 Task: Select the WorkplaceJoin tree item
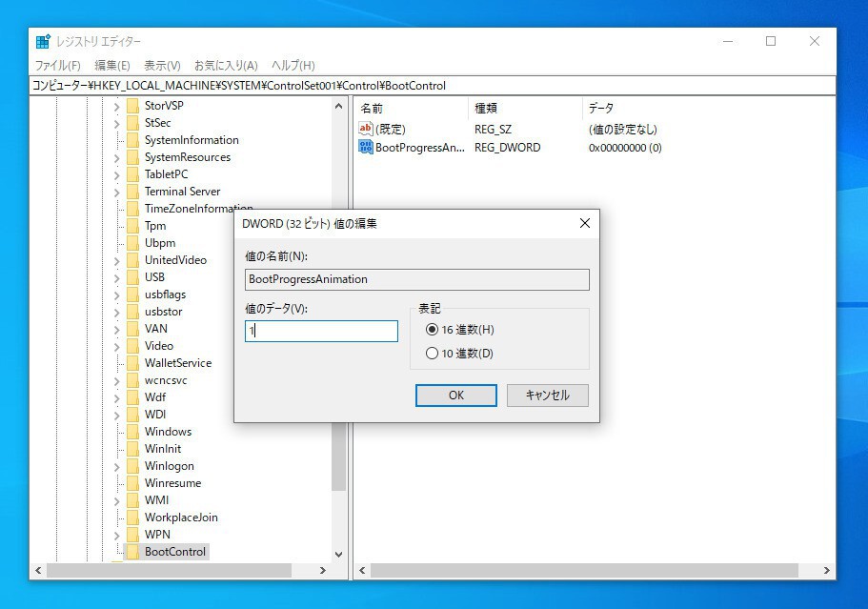coord(181,518)
